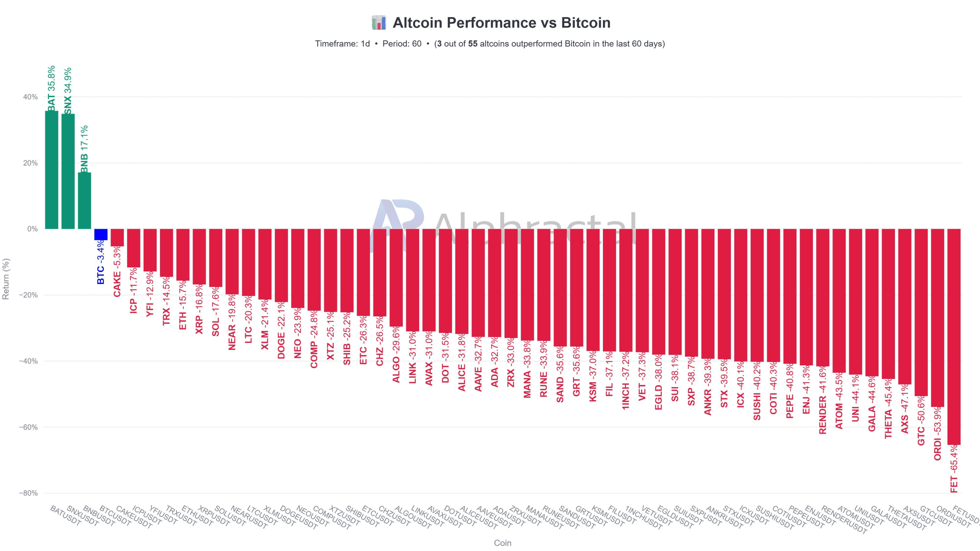Select the DOGE -22.1% bar
Screen dimensions: 980x551
pos(281,265)
